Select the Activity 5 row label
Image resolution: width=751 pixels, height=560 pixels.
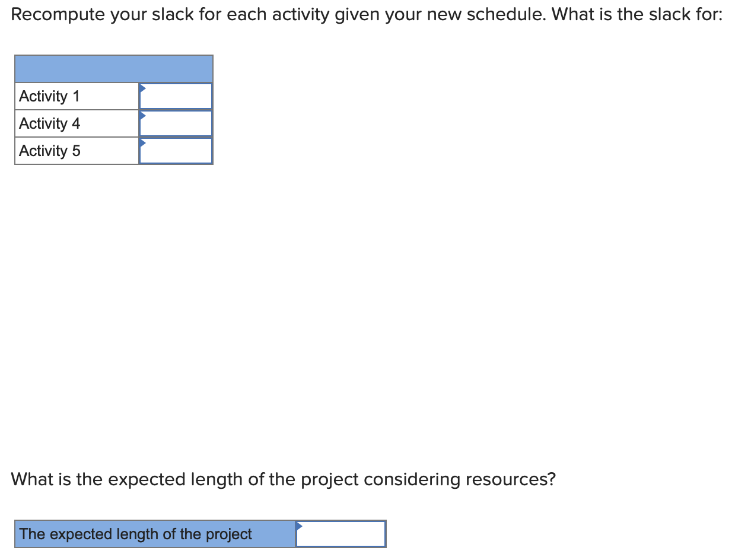point(50,151)
